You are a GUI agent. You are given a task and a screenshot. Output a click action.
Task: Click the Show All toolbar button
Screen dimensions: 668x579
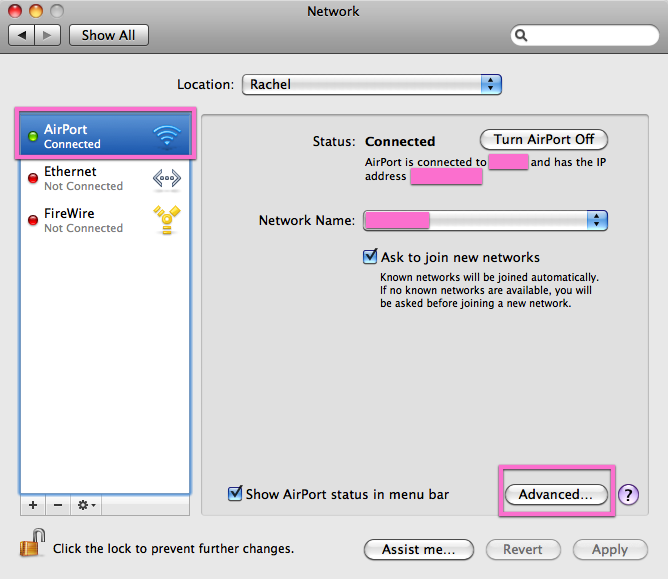coord(108,35)
